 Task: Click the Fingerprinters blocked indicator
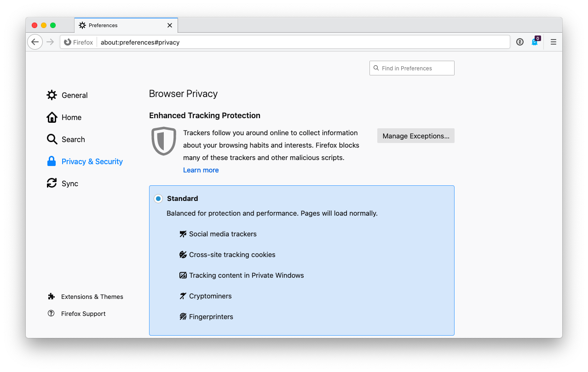pos(183,316)
